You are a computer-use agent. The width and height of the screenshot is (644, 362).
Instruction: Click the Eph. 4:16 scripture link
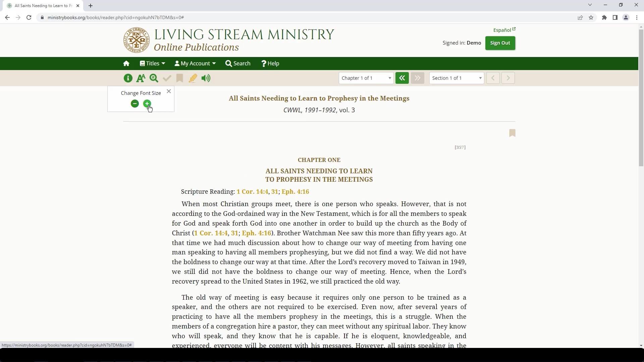tap(296, 192)
